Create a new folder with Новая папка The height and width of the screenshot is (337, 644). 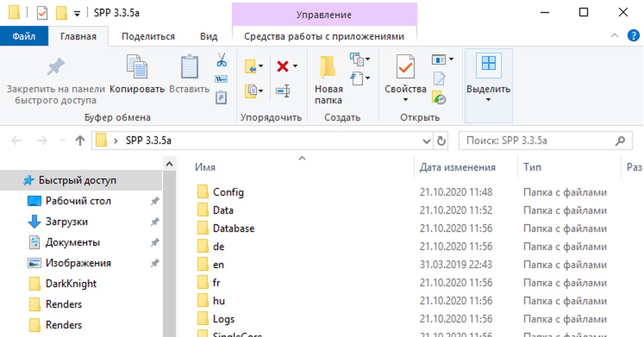[x=328, y=78]
